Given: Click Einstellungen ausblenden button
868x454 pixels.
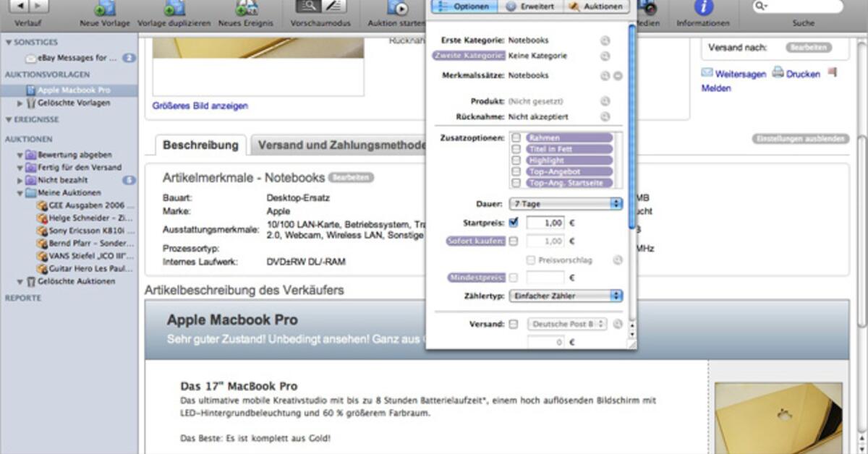Looking at the screenshot, I should 801,139.
